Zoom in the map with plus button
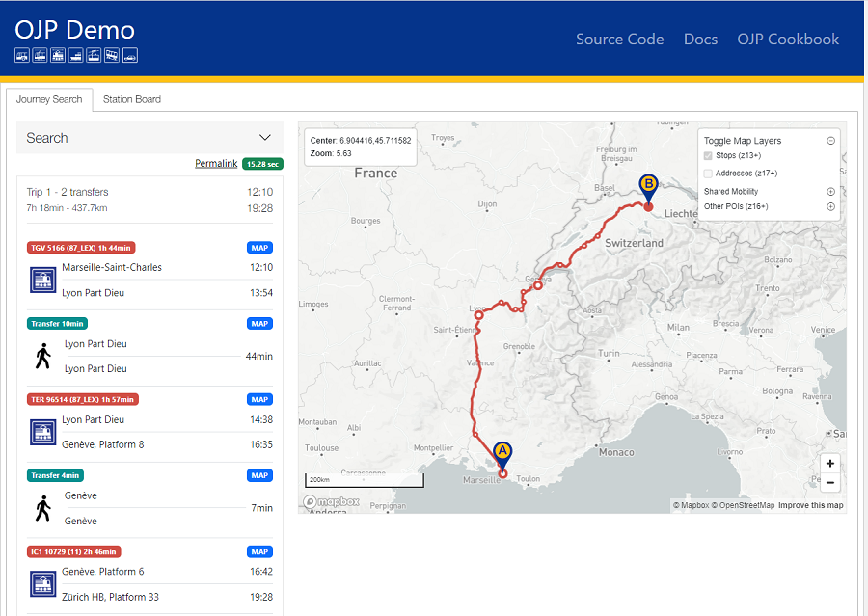 830,464
